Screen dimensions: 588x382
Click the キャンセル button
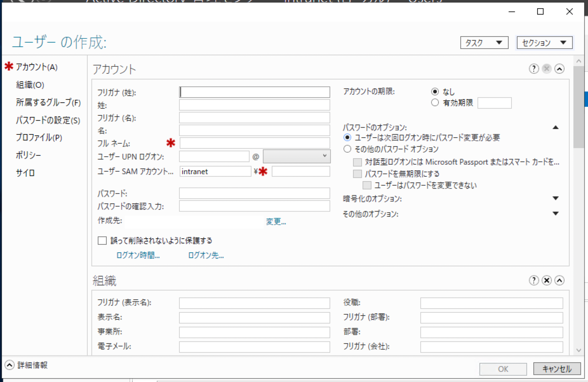(556, 369)
